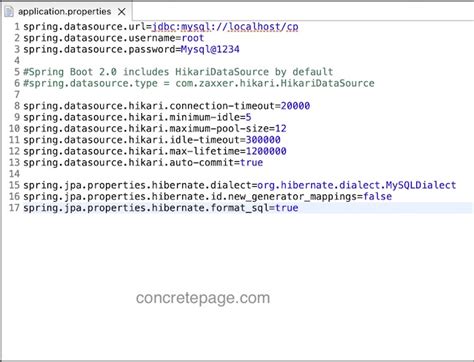Click the hikari.minimum-idle property key
474x362 pixels.
pyautogui.click(x=131, y=117)
